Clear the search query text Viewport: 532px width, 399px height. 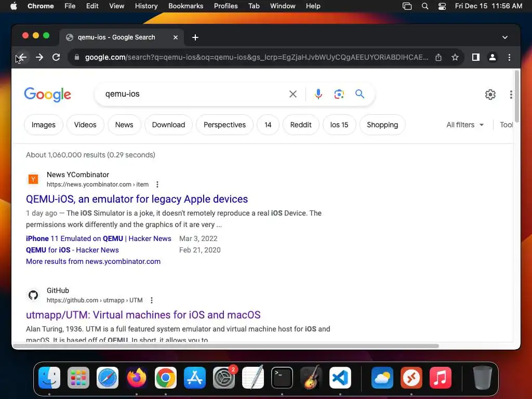tap(293, 94)
